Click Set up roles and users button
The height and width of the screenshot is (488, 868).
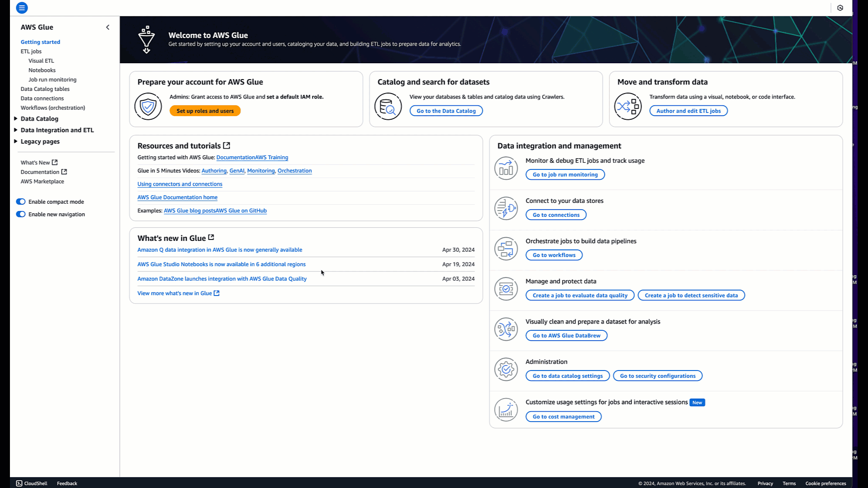coord(205,110)
